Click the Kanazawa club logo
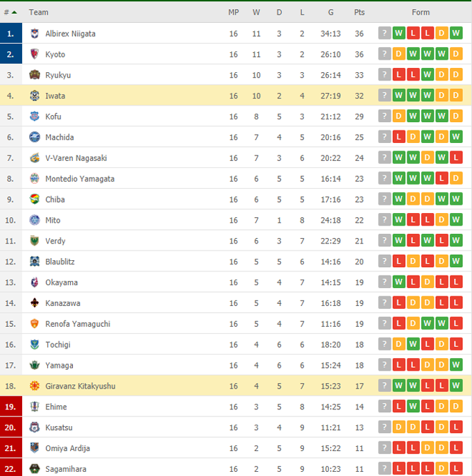472x476 pixels. [x=35, y=303]
